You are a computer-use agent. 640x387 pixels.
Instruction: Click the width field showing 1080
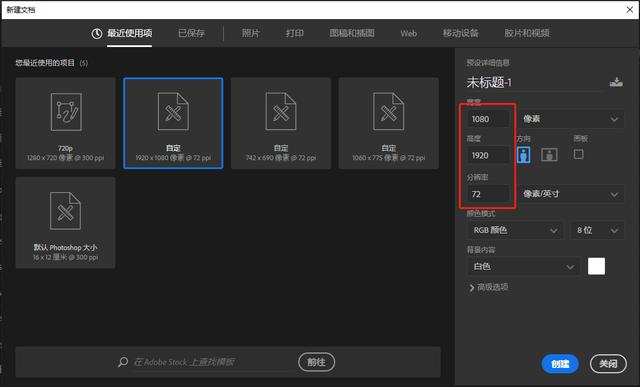[488, 119]
